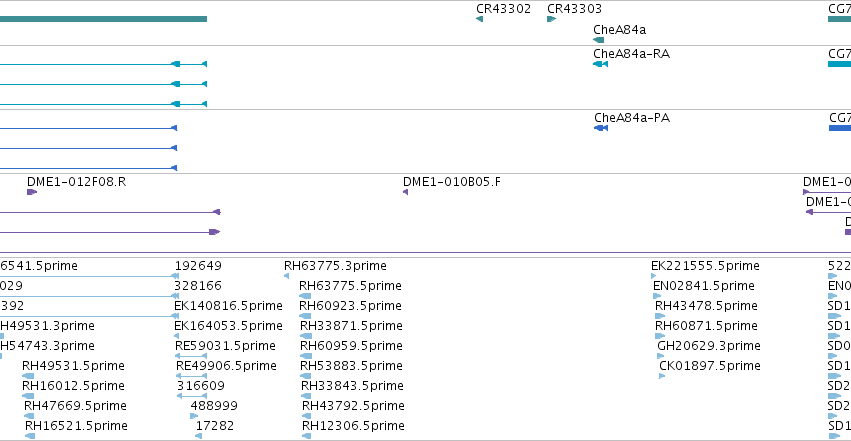This screenshot has height=441, width=851.
Task: Click the 316609 feature label
Action: 200,386
